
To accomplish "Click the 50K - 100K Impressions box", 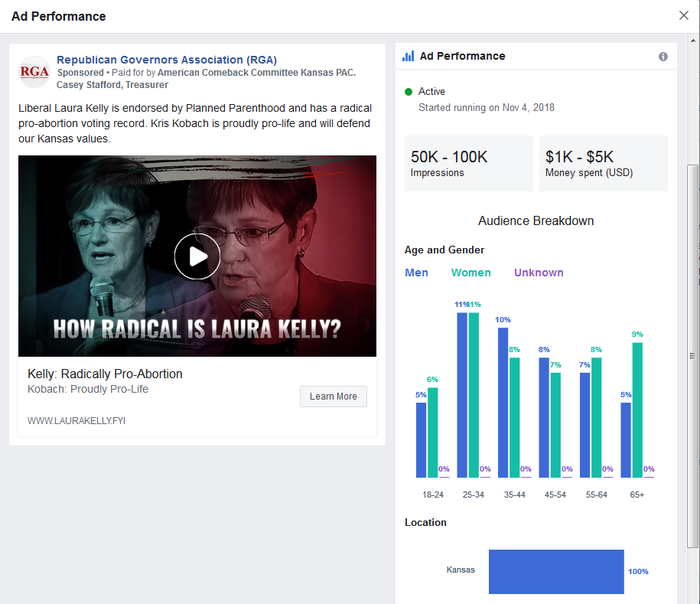I will (469, 164).
